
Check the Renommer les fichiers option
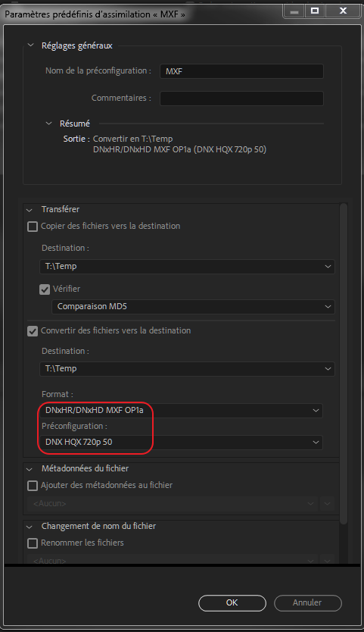tap(33, 543)
